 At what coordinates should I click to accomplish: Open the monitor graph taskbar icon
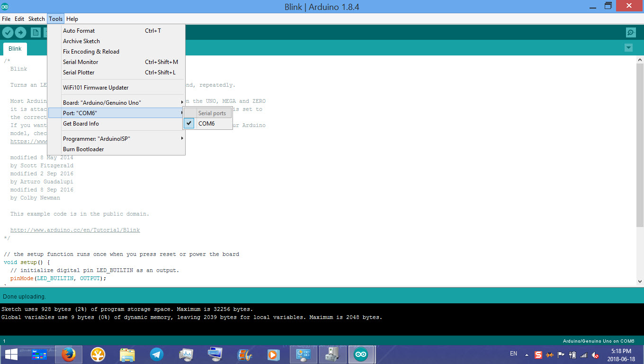(186, 355)
